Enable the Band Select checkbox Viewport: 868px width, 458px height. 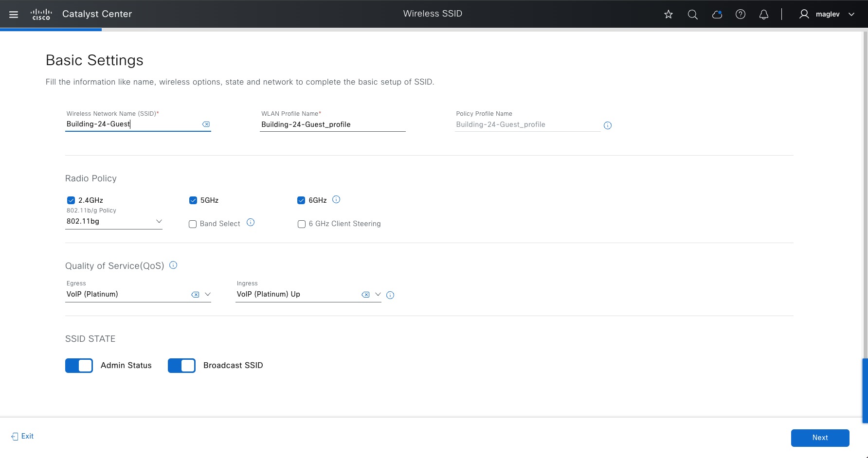(x=193, y=224)
